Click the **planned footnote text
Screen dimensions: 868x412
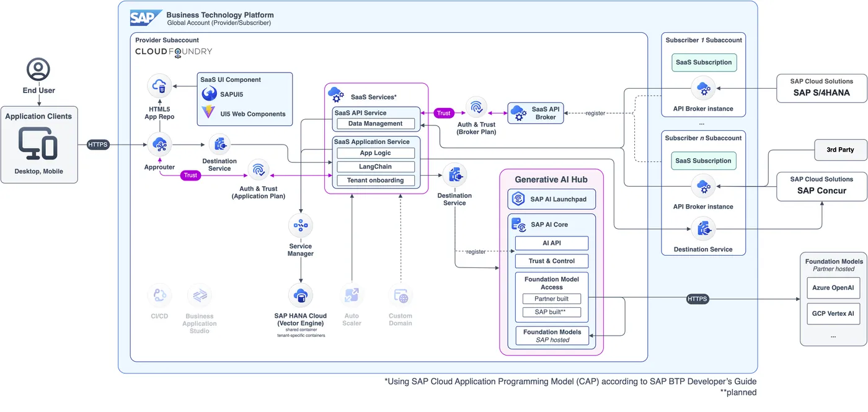738,393
